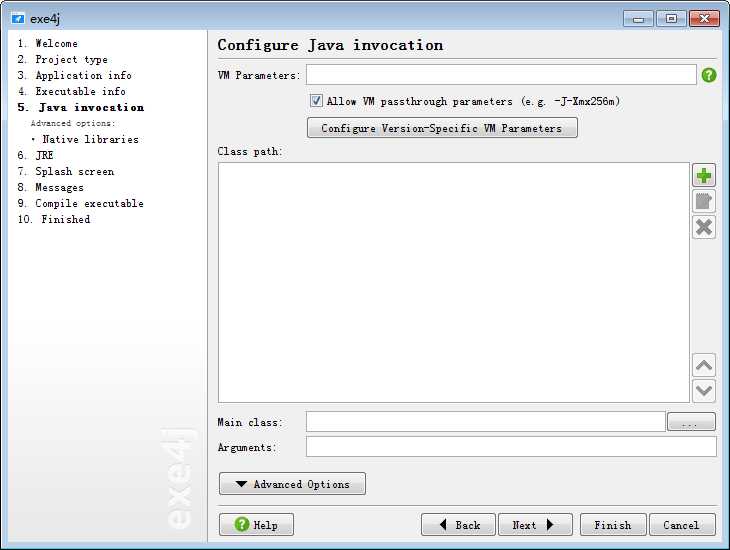Go to step 4 Executable info

[x=72, y=91]
